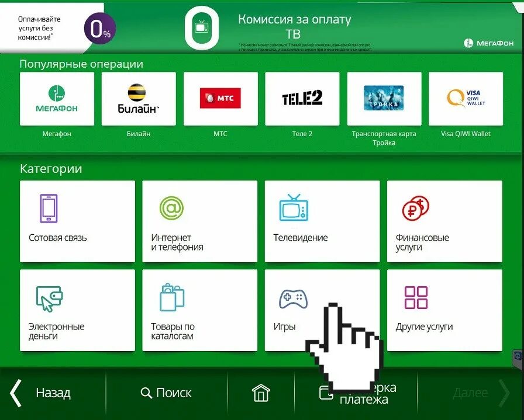This screenshot has width=524, height=420.
Task: Tap the TV commission banner icon
Action: coord(202,27)
